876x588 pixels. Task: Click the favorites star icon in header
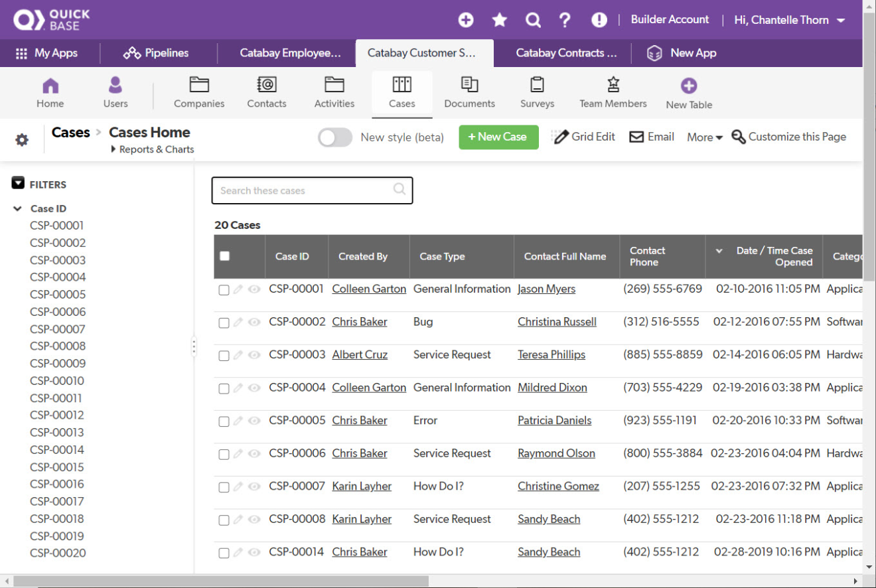tap(499, 20)
